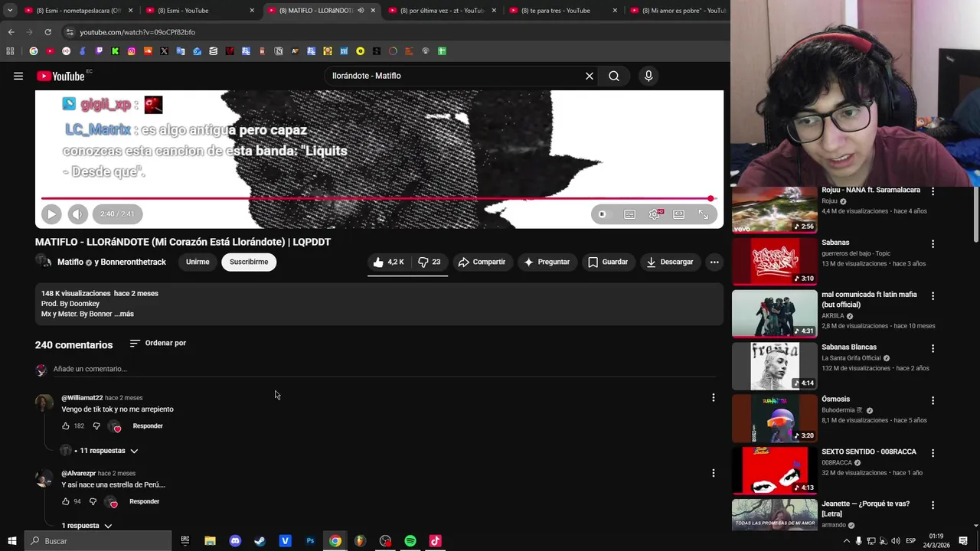Open Discord from the taskbar
Image resolution: width=980 pixels, height=551 pixels.
pyautogui.click(x=235, y=541)
